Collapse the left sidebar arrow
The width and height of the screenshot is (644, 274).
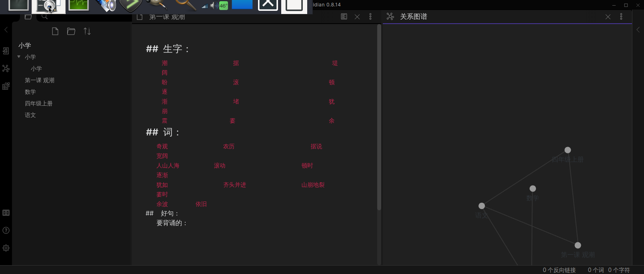6,30
